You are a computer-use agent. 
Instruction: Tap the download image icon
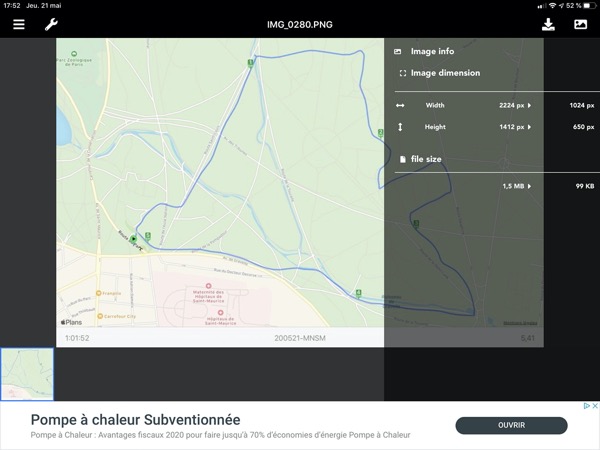point(548,24)
